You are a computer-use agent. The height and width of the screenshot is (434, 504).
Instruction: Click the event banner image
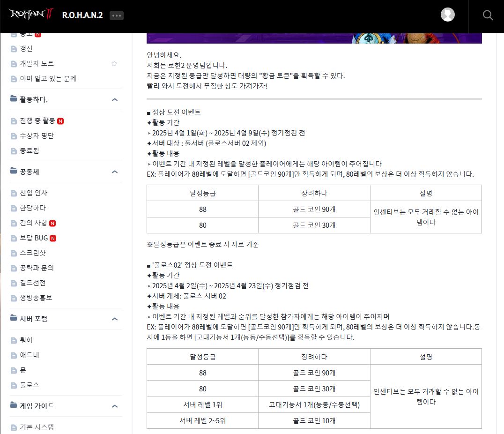coord(314,38)
